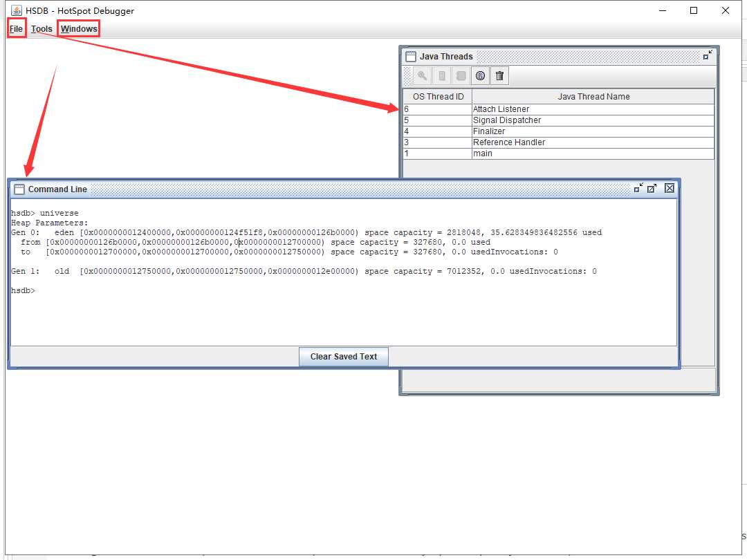Image resolution: width=747 pixels, height=560 pixels.
Task: Minimize the Java Threads internal window
Action: (708, 55)
